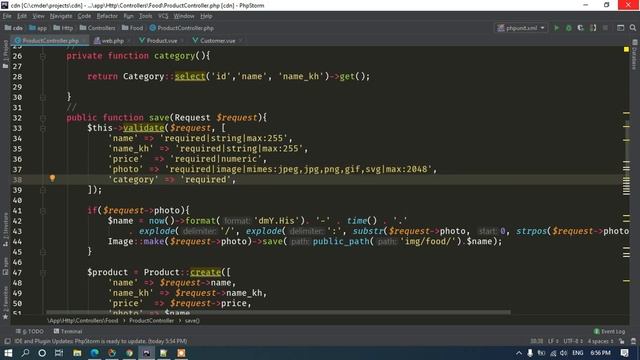Open the Edit menu
This screenshot has width=640, height=360.
(x=22, y=16)
